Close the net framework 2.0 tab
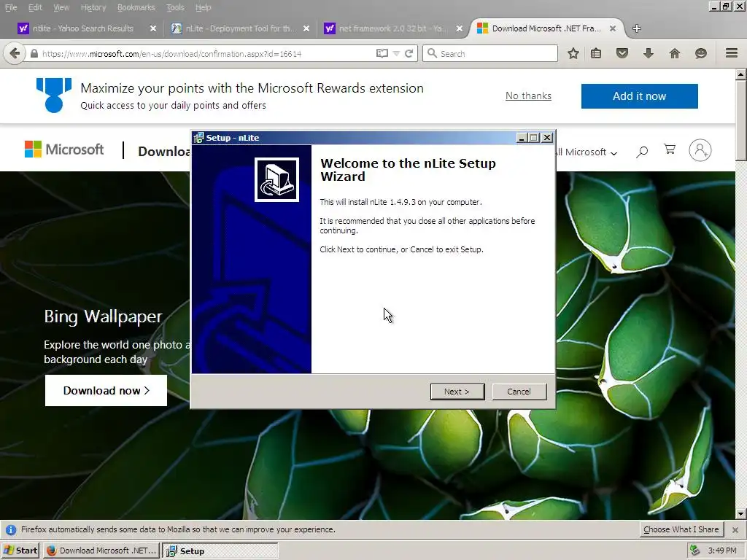Screen dimensions: 747x560 pyautogui.click(x=460, y=28)
